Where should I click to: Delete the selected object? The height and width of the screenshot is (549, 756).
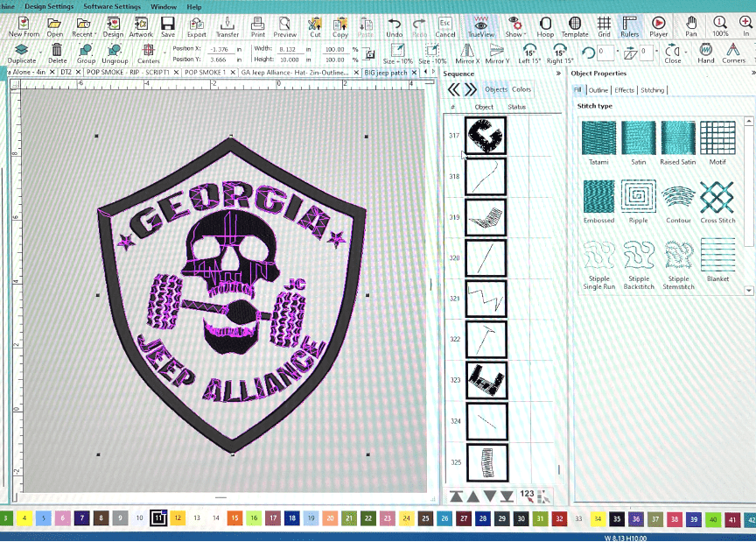(x=58, y=53)
